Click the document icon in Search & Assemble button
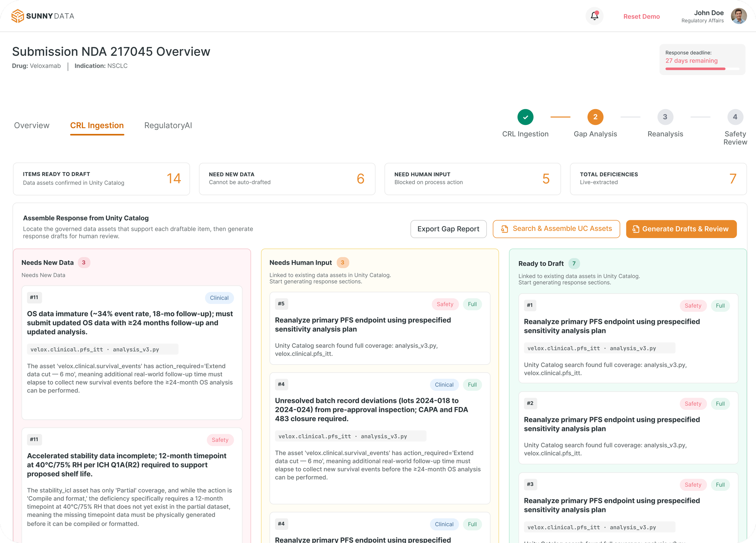This screenshot has height=543, width=756. (505, 229)
